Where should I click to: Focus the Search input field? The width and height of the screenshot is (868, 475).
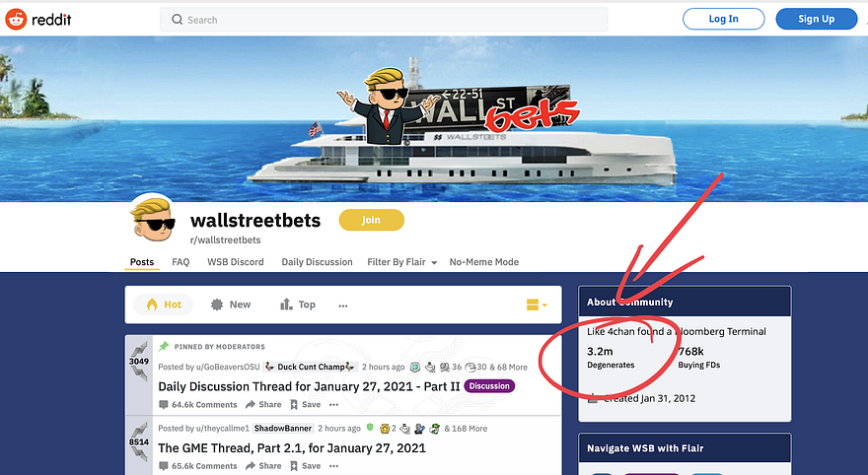[384, 20]
